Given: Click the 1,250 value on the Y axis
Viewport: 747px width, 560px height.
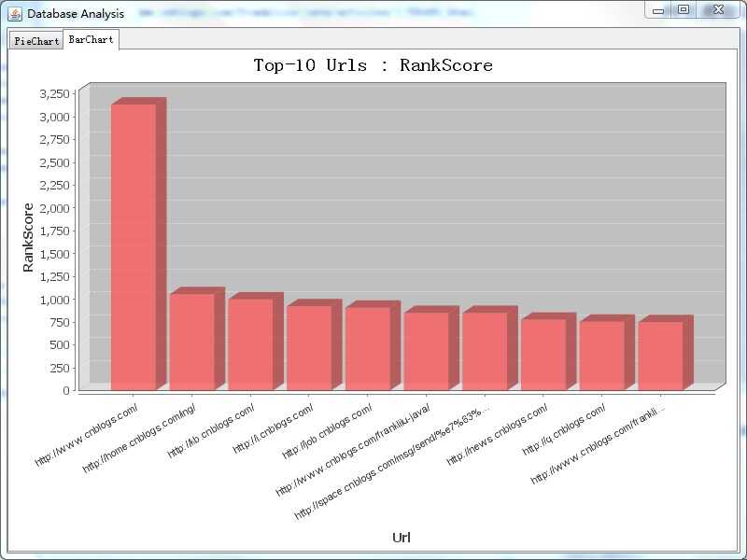Looking at the screenshot, I should click(x=54, y=276).
